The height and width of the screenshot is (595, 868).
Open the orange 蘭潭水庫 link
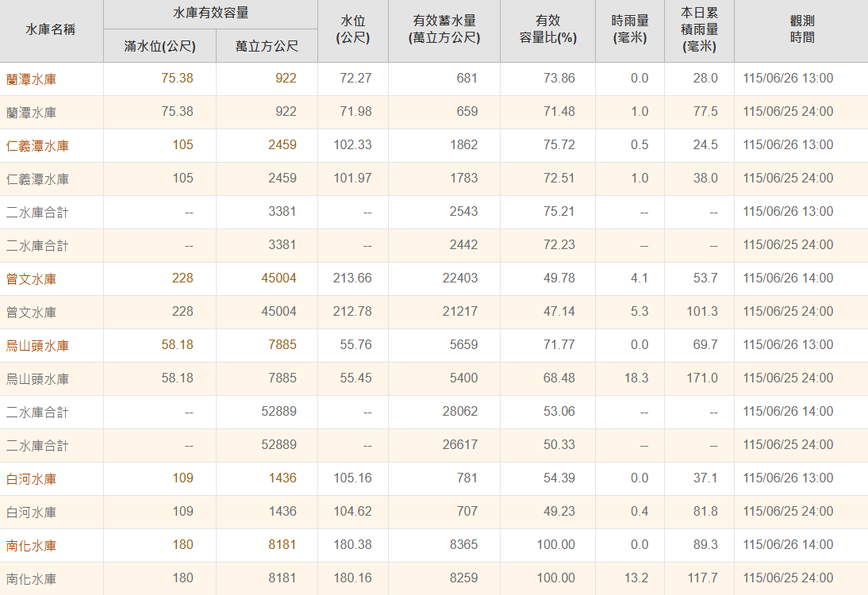(31, 79)
